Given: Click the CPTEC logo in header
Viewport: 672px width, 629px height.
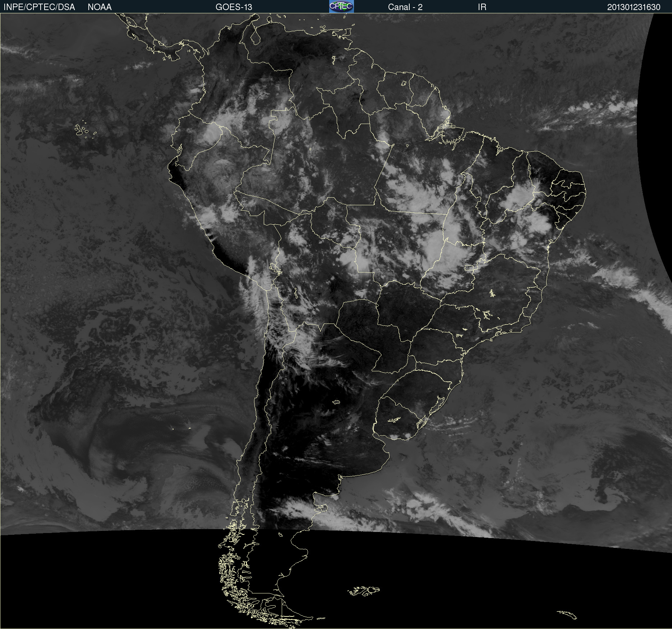Looking at the screenshot, I should [341, 6].
